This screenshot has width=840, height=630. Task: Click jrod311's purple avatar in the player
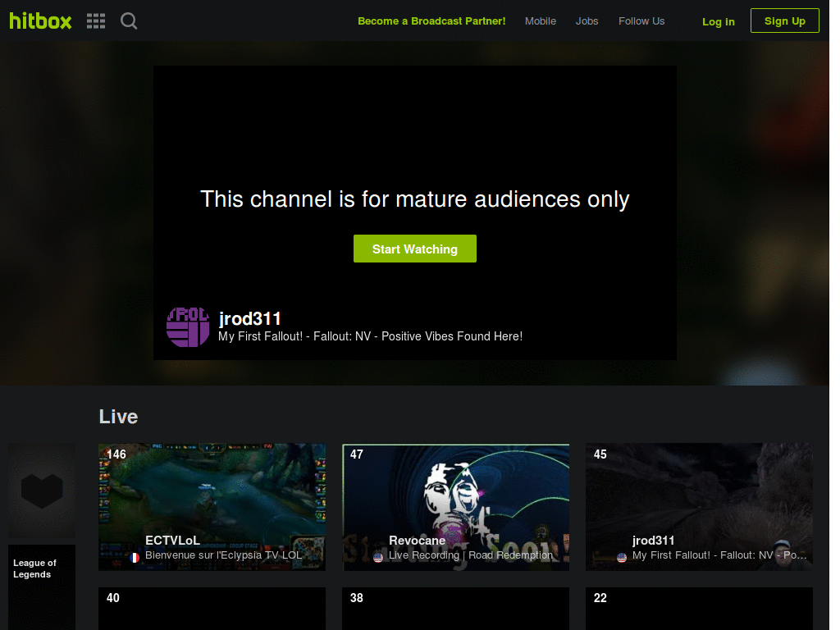click(188, 326)
